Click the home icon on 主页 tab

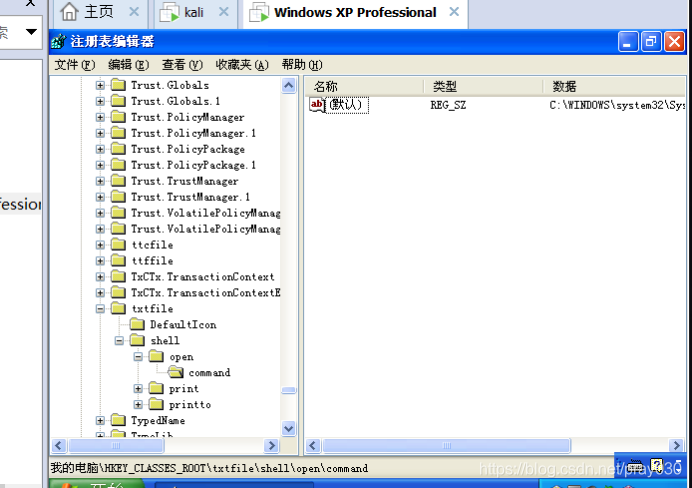tap(69, 11)
